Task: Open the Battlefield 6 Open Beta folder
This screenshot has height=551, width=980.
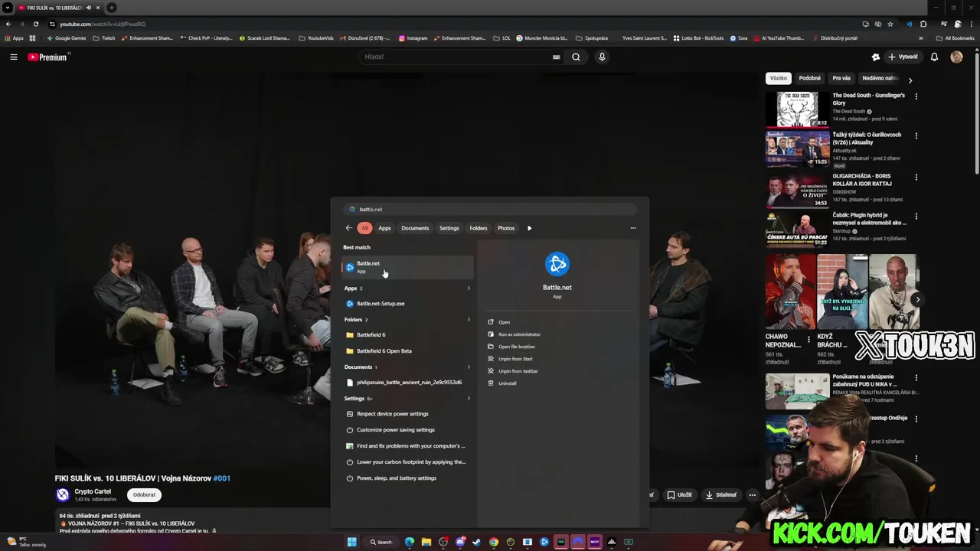Action: (x=407, y=351)
